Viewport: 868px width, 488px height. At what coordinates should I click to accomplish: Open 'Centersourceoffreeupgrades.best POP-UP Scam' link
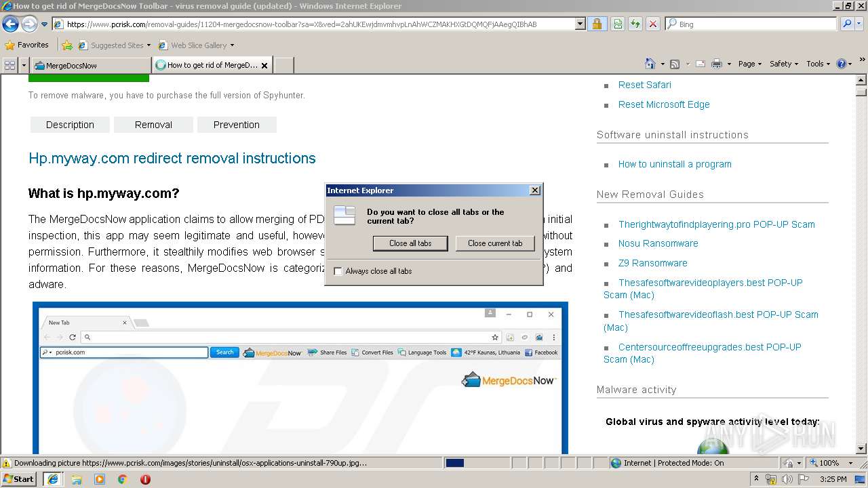coord(703,353)
